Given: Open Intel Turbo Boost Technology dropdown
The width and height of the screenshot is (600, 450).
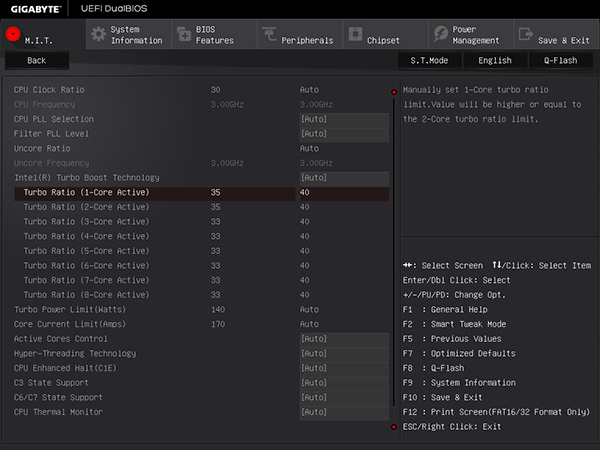Looking at the screenshot, I should coord(343,177).
